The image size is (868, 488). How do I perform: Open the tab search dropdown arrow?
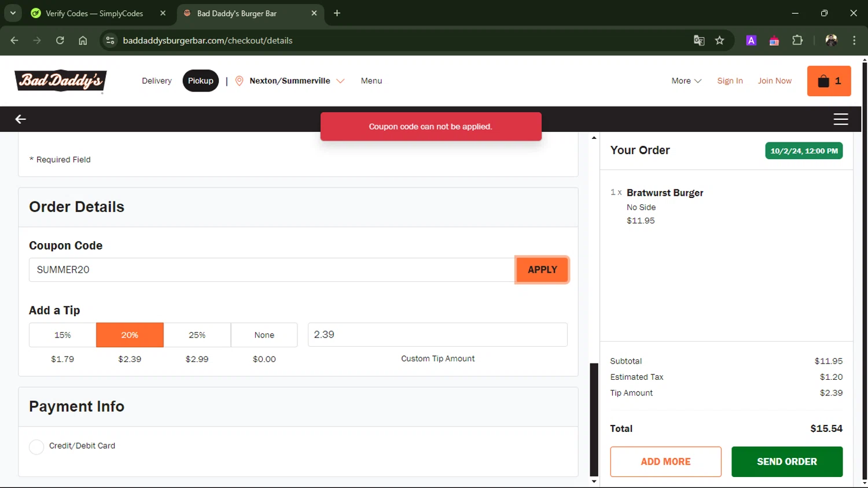tap(13, 13)
